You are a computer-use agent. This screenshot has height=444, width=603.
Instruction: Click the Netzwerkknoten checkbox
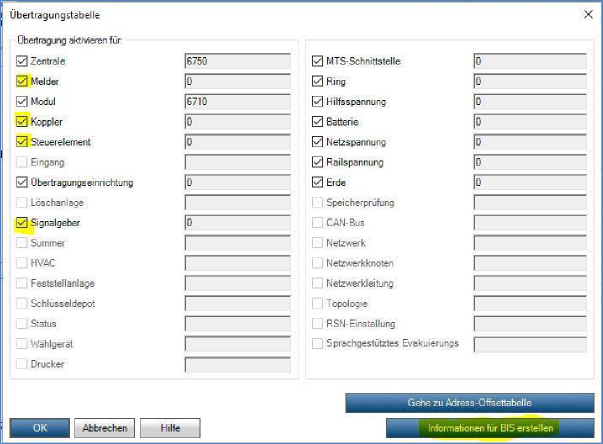pos(317,263)
